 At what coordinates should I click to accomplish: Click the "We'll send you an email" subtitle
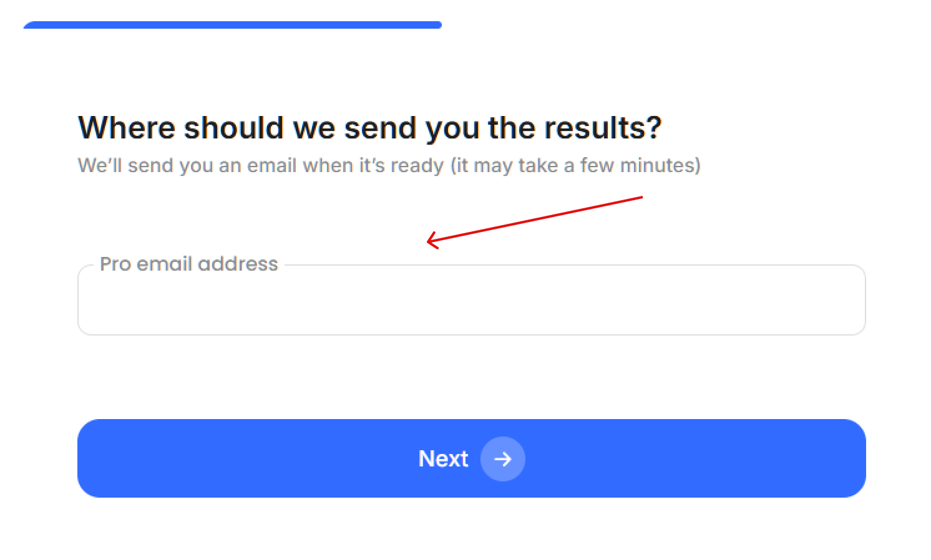click(389, 165)
